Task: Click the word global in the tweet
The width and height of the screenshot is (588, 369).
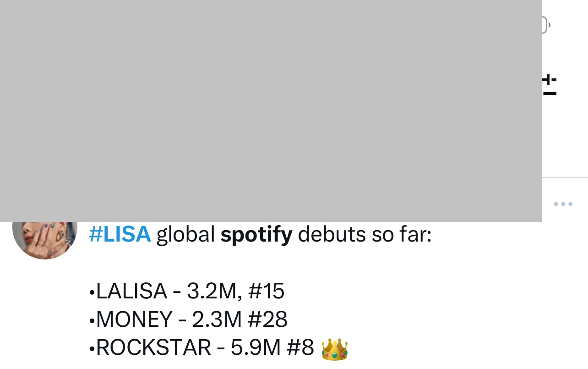Action: (185, 235)
